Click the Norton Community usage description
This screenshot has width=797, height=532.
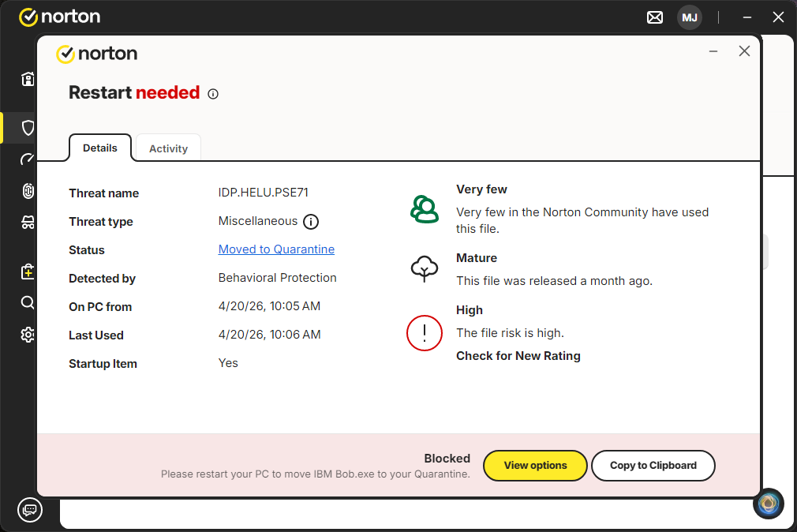[582, 220]
